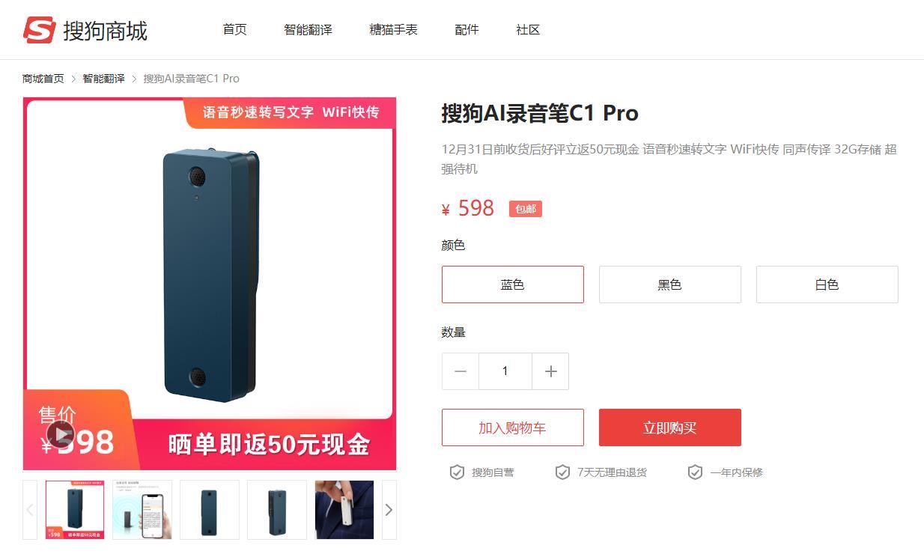Select the phone-in-hand product thumbnail
This screenshot has height=560, width=924.
click(x=142, y=510)
